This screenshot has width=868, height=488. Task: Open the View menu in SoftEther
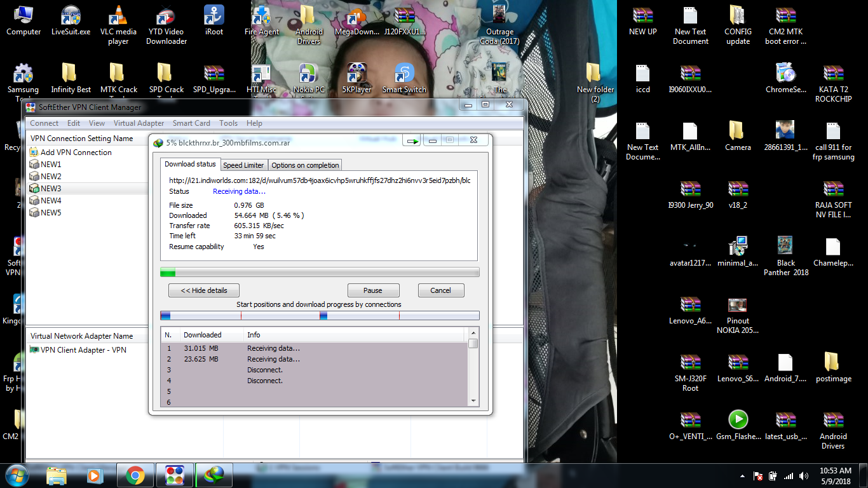pyautogui.click(x=97, y=123)
